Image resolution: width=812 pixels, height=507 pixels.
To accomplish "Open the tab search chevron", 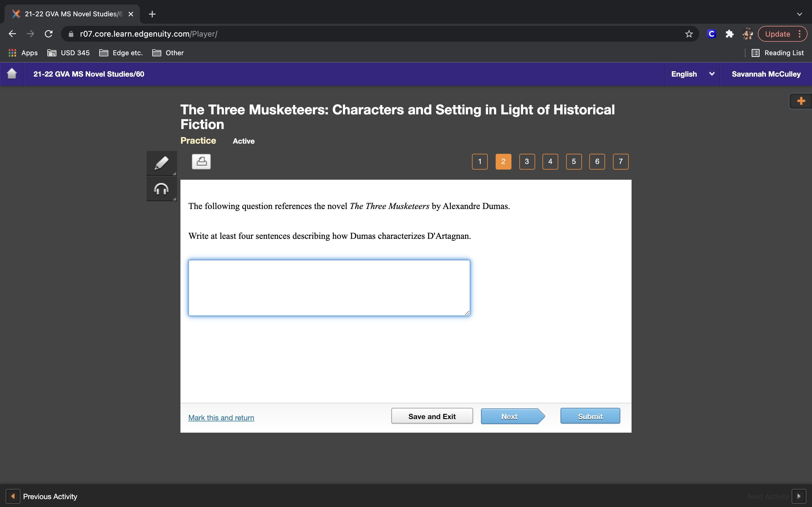I will coord(799,14).
